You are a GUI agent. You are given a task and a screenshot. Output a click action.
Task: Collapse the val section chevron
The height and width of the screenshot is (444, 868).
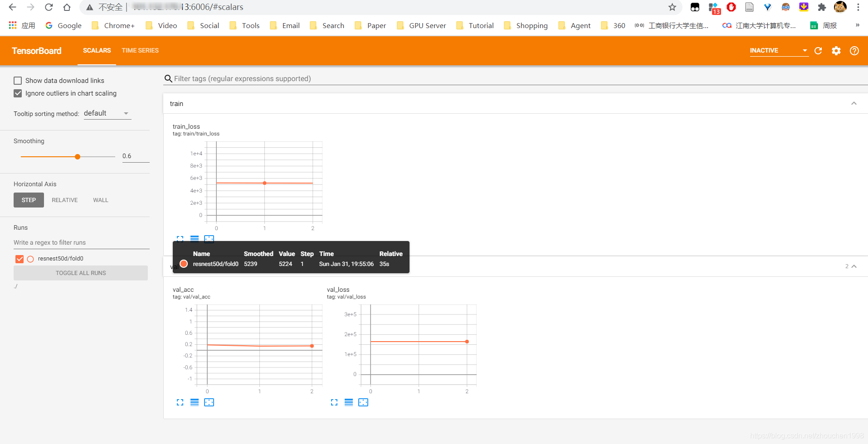(x=854, y=266)
